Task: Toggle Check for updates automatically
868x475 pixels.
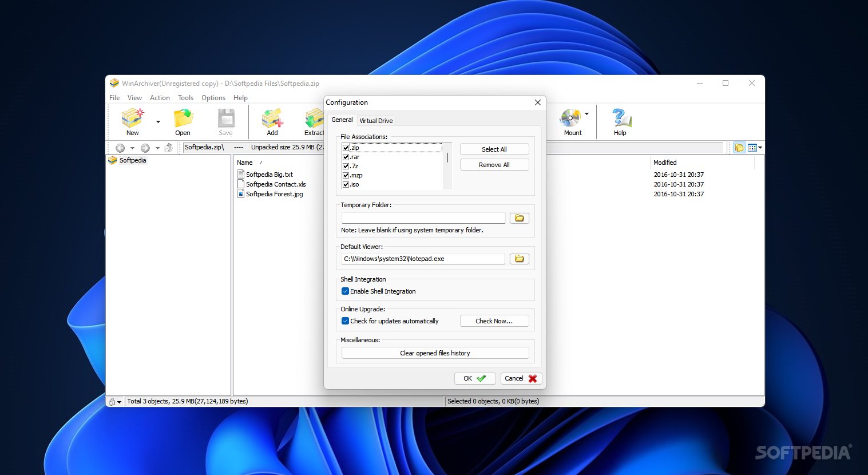Action: (345, 321)
